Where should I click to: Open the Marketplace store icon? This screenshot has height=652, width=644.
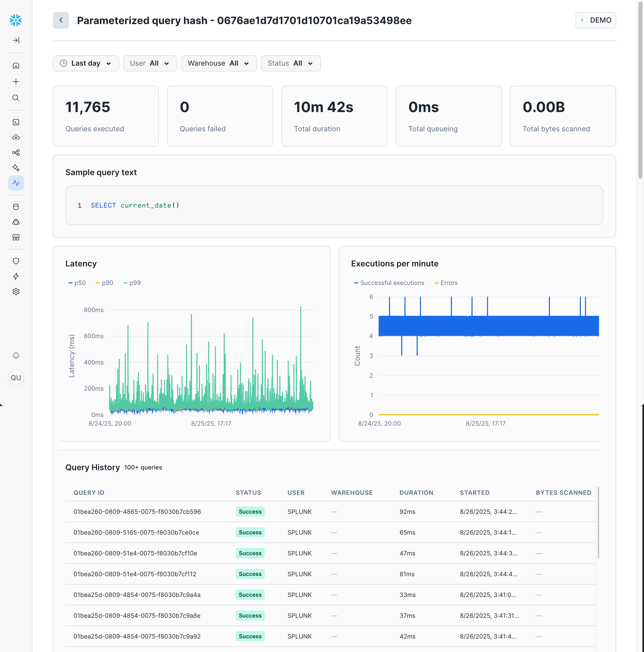[16, 237]
